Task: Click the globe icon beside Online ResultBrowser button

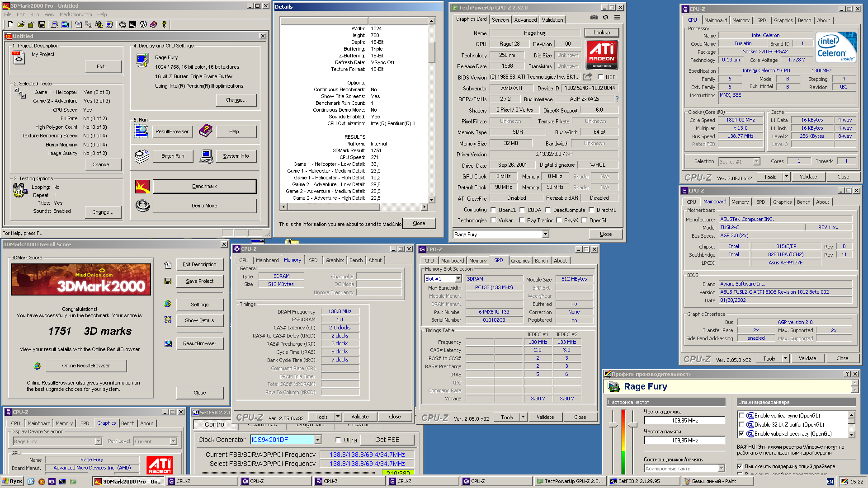Action: pos(37,366)
